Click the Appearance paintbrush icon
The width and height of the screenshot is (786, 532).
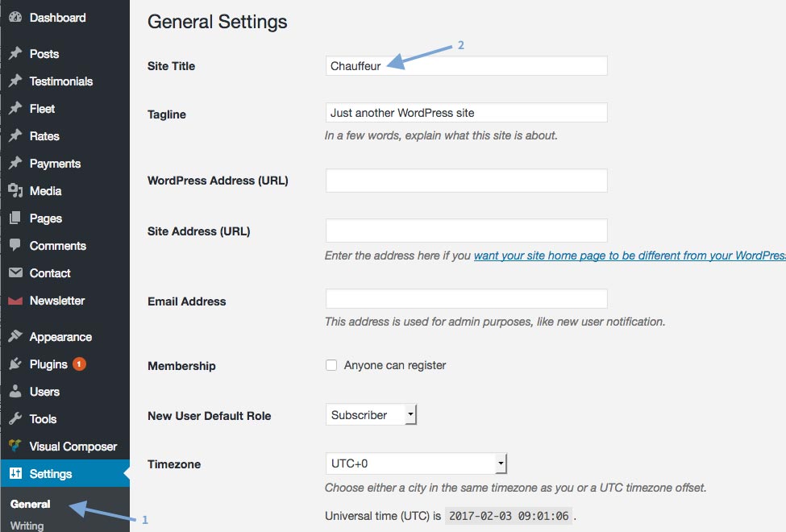click(x=15, y=336)
